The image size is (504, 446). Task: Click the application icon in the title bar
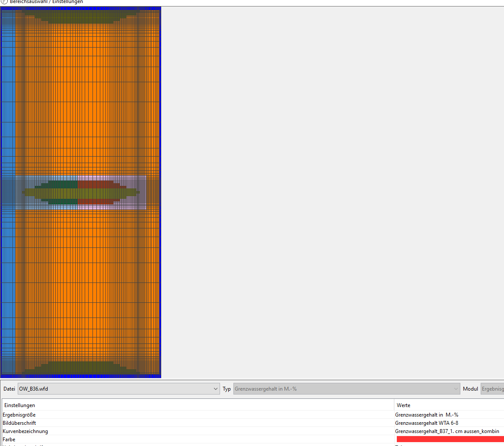(x=4, y=1)
